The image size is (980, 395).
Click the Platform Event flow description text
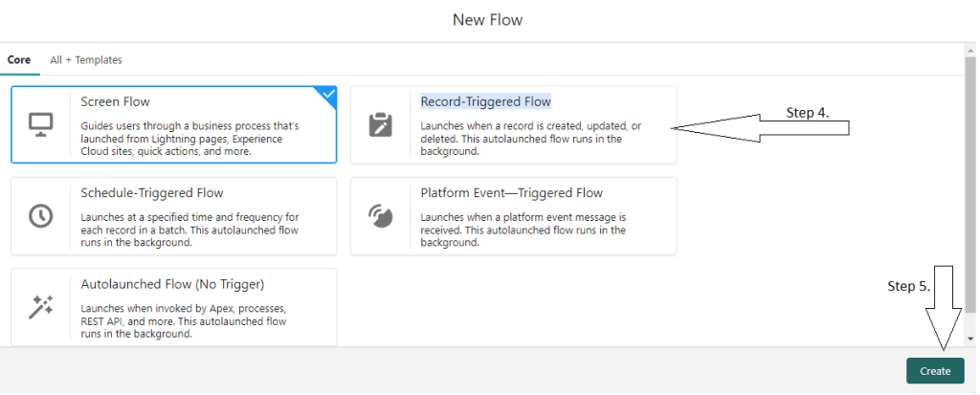523,230
